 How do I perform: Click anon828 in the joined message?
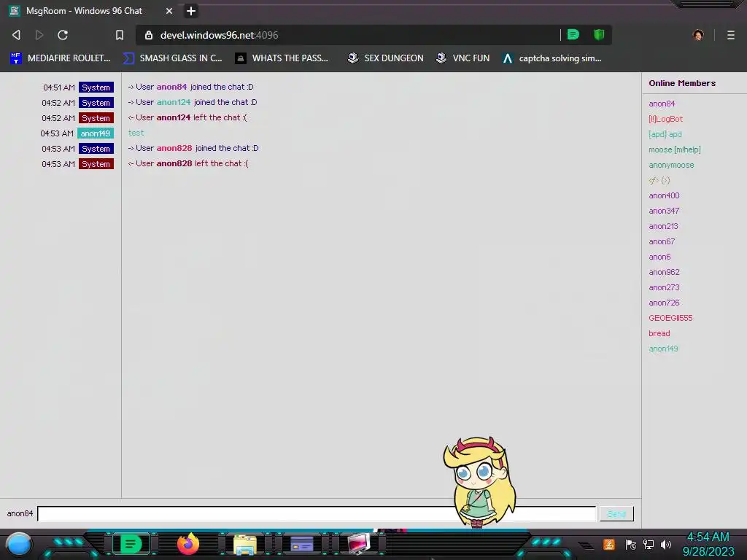click(174, 148)
